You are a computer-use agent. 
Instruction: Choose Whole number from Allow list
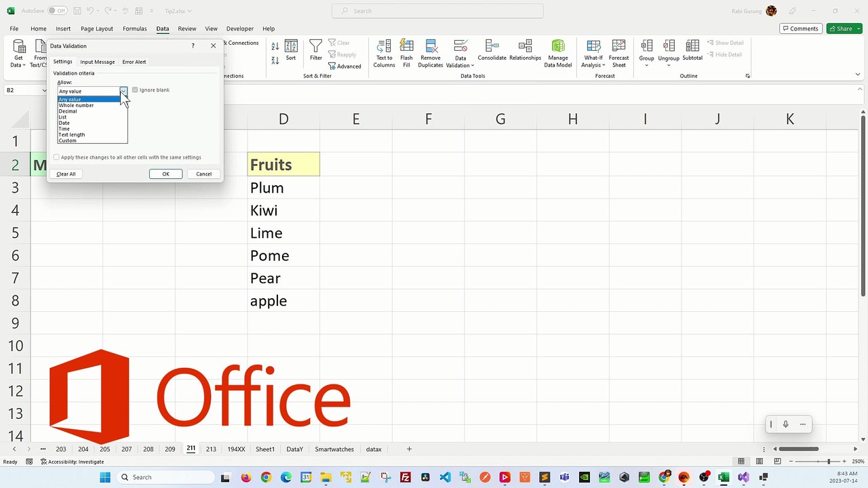click(x=92, y=105)
